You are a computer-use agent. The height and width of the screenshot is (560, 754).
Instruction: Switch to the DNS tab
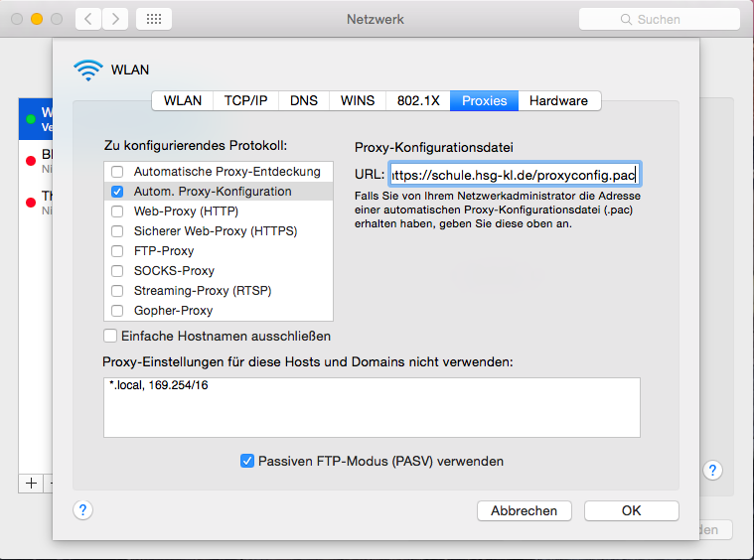[x=304, y=100]
